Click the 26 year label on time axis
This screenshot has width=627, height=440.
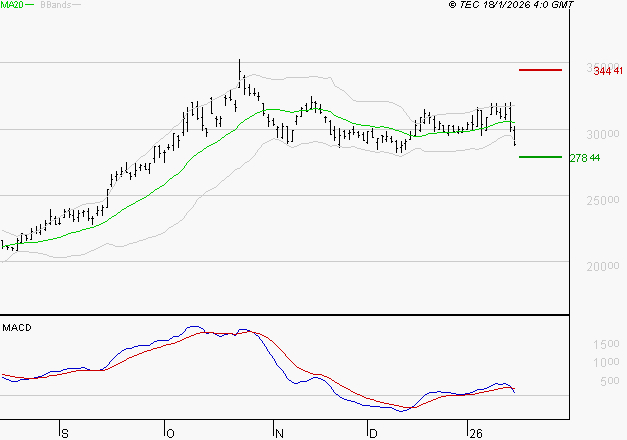[476, 434]
